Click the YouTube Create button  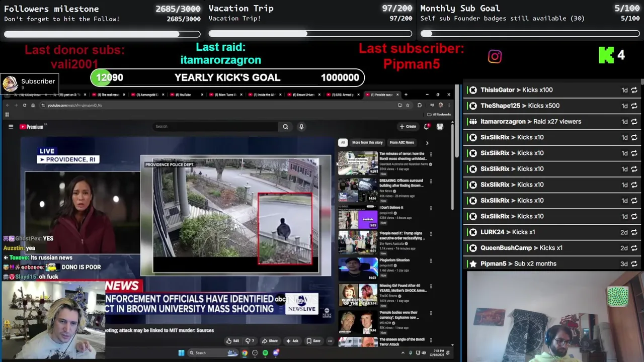point(408,127)
